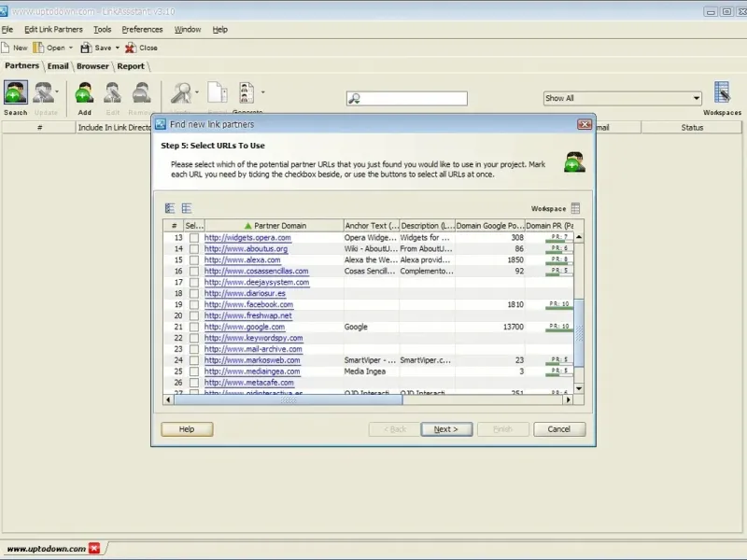Open link http://www.deejaysystem.com
This screenshot has height=560, width=747.
click(257, 283)
